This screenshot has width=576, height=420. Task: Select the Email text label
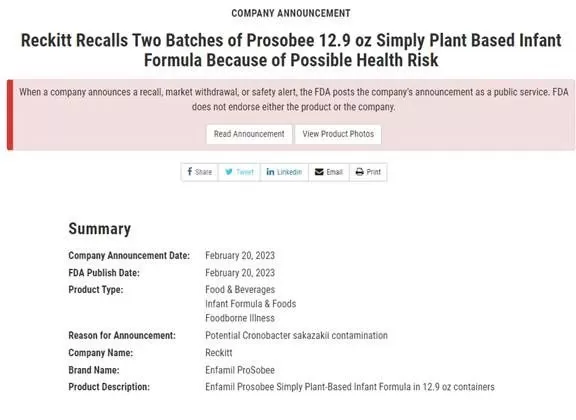(x=335, y=172)
